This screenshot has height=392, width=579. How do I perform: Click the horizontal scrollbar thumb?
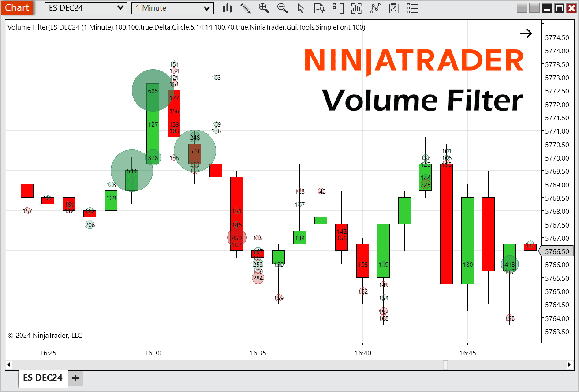click(x=445, y=365)
